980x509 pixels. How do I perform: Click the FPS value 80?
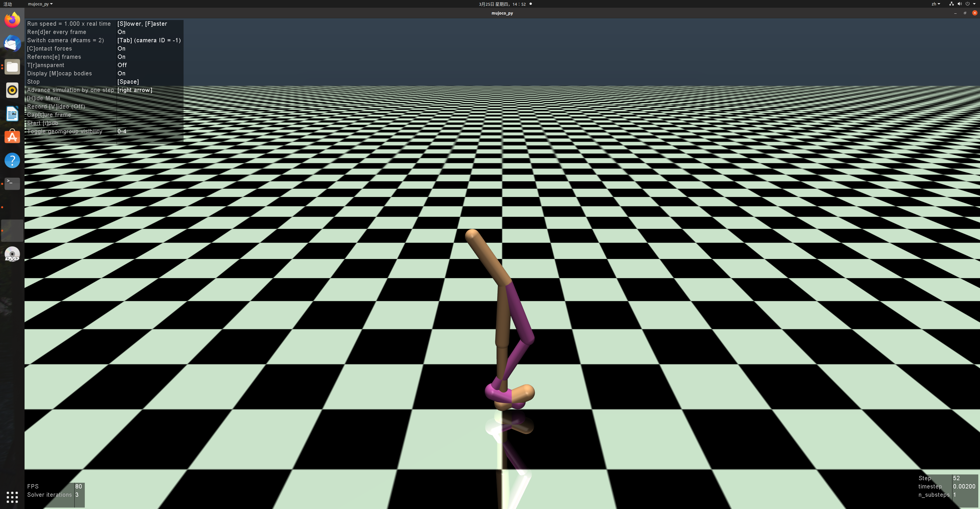(79, 486)
